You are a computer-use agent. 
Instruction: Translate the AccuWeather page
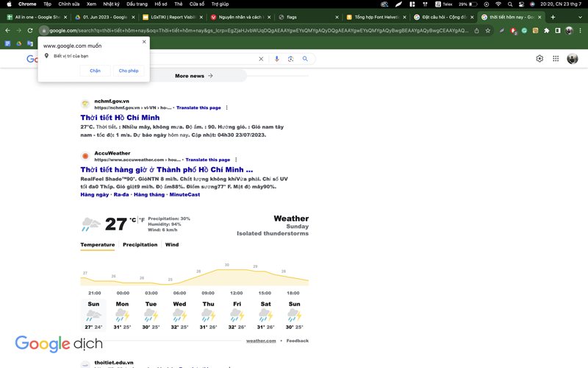[x=208, y=160]
